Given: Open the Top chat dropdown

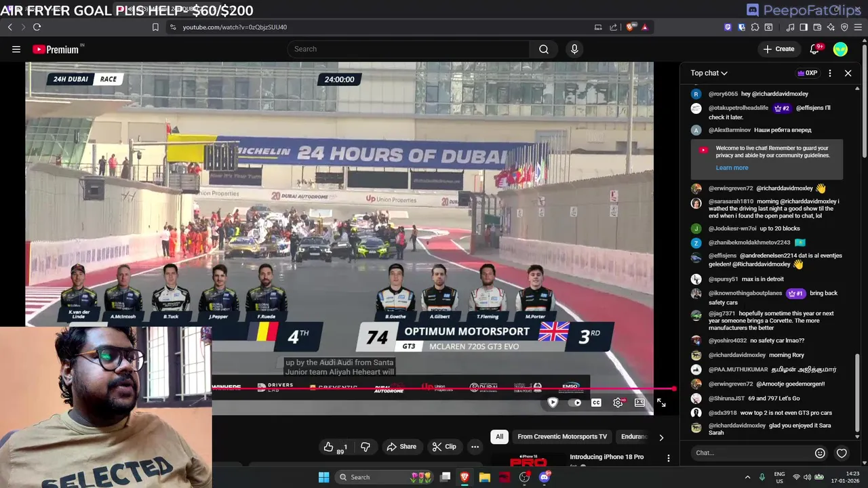Looking at the screenshot, I should coord(709,73).
